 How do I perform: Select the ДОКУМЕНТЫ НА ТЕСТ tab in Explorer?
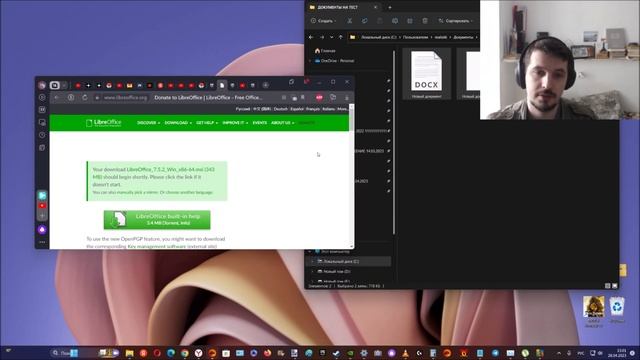tap(343, 7)
